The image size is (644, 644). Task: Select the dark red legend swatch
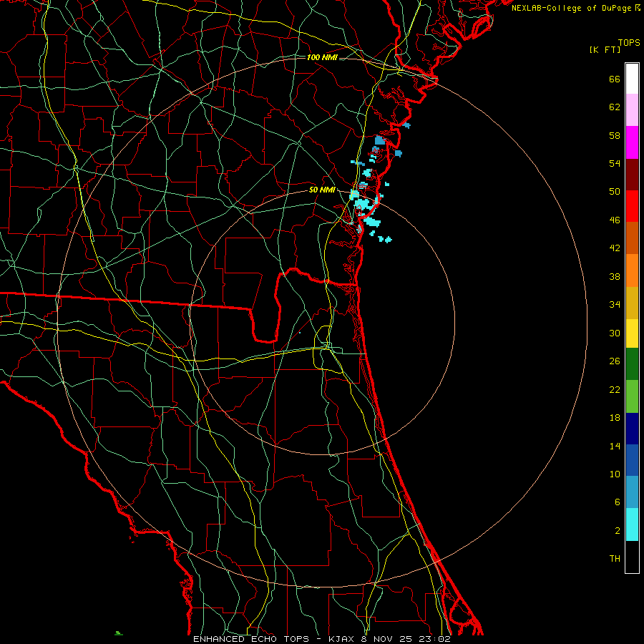pyautogui.click(x=632, y=174)
